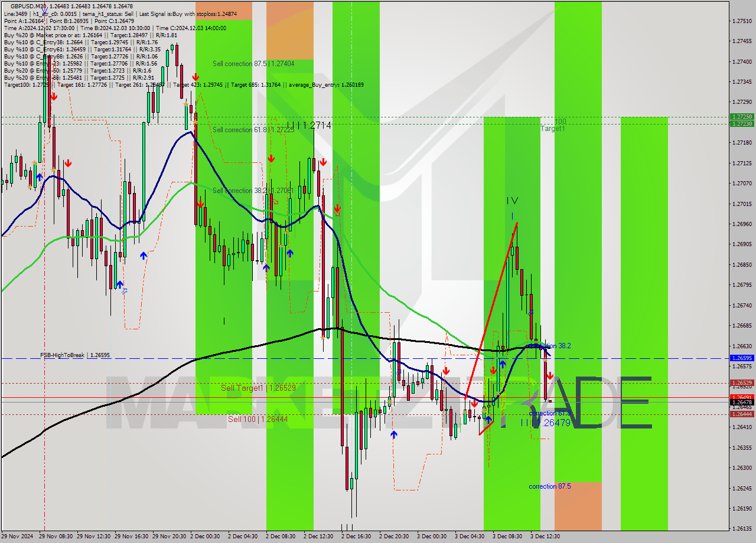Click the '3 Dec 04:30' time label
This screenshot has height=543, width=756.
(x=470, y=537)
